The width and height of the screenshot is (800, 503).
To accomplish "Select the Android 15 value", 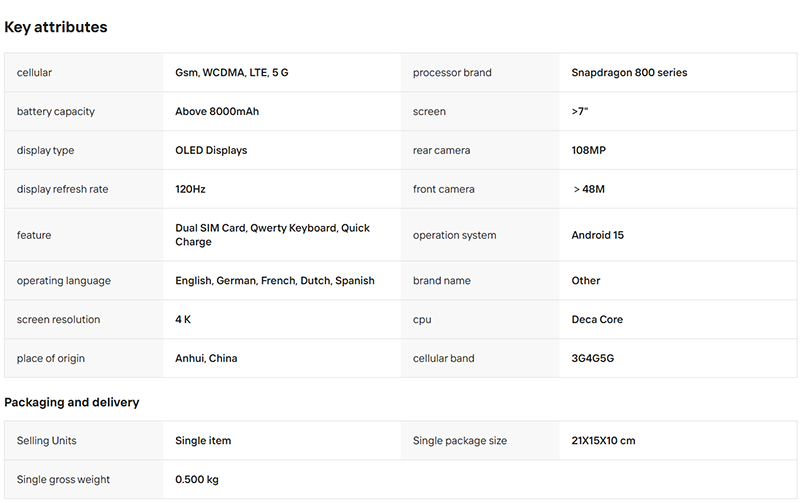I will point(597,235).
